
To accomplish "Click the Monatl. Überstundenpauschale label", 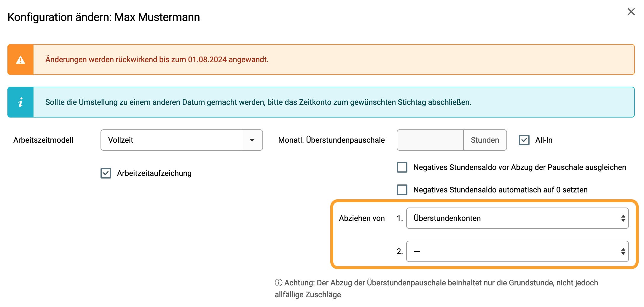I will coord(331,140).
